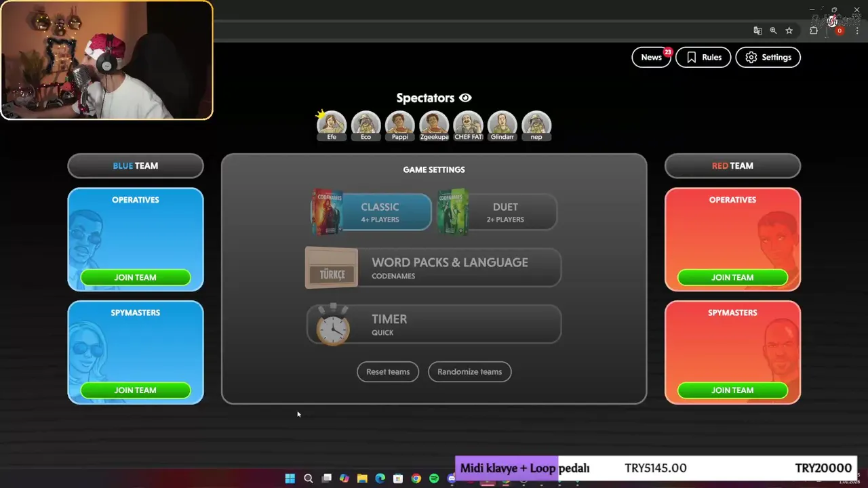
Task: Open the Windows Start menu
Action: click(290, 479)
